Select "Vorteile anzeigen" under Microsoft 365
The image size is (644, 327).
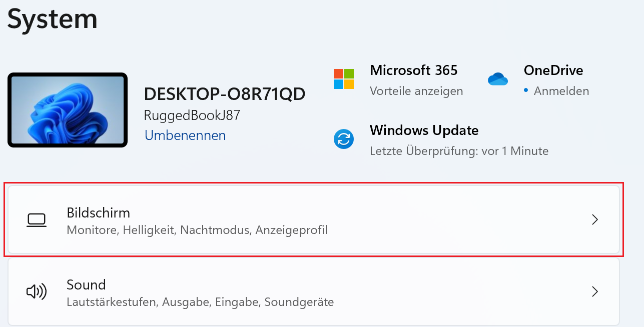point(416,91)
